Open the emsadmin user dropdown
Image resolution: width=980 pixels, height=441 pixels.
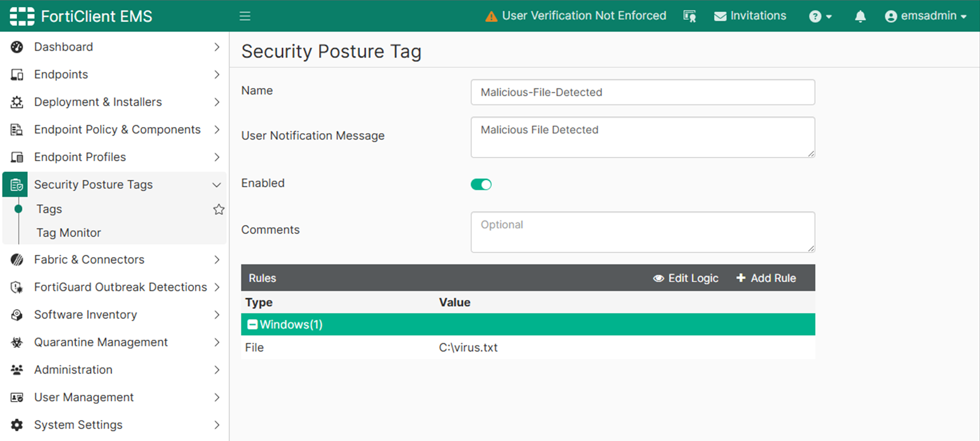tap(926, 16)
